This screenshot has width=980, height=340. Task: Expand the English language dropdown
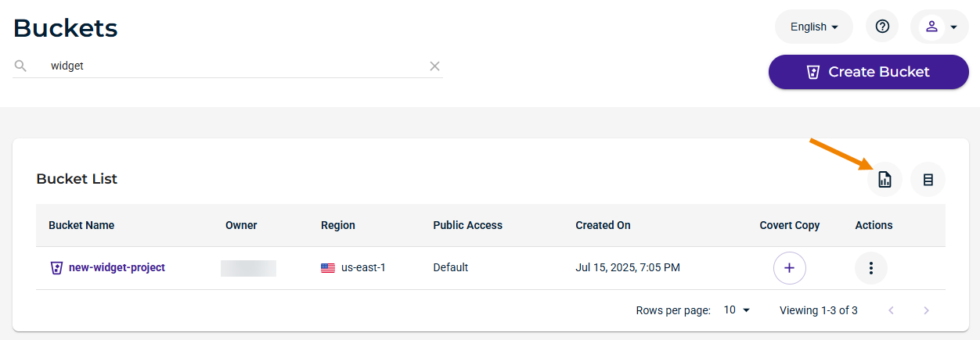814,27
